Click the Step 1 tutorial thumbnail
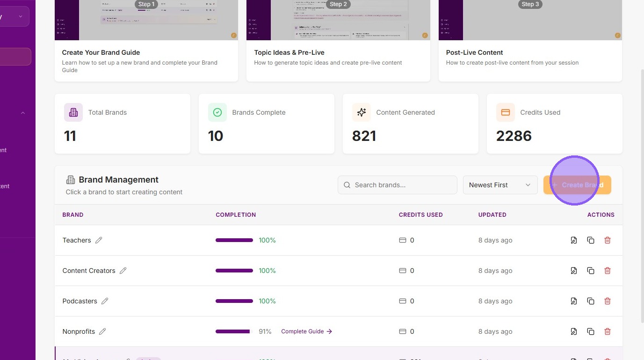Image resolution: width=644 pixels, height=360 pixels. (146, 20)
